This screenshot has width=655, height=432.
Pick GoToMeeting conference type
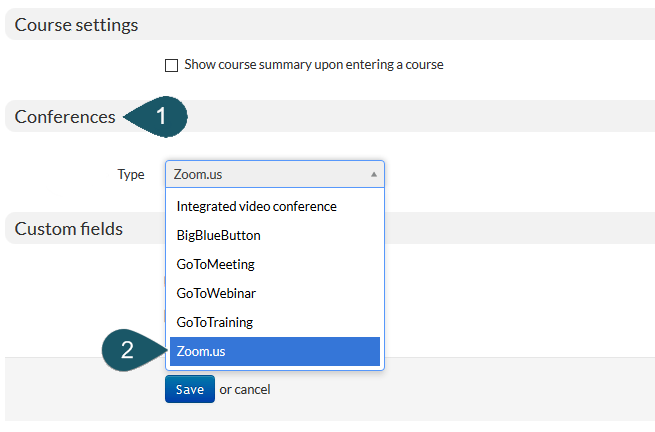[x=275, y=264]
